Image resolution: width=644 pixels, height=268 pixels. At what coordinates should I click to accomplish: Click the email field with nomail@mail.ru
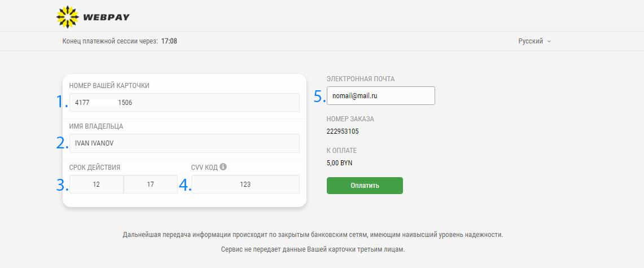coord(380,96)
